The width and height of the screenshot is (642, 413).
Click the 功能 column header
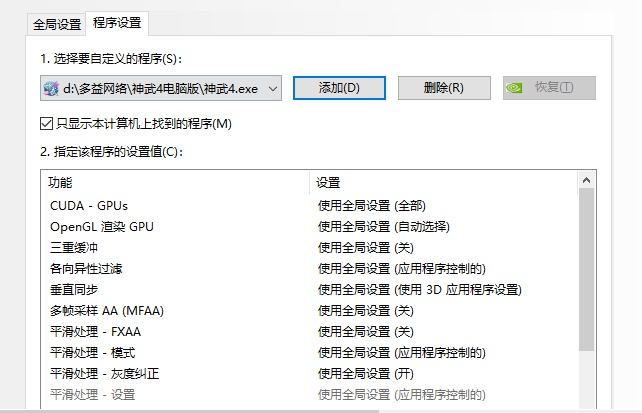point(175,183)
